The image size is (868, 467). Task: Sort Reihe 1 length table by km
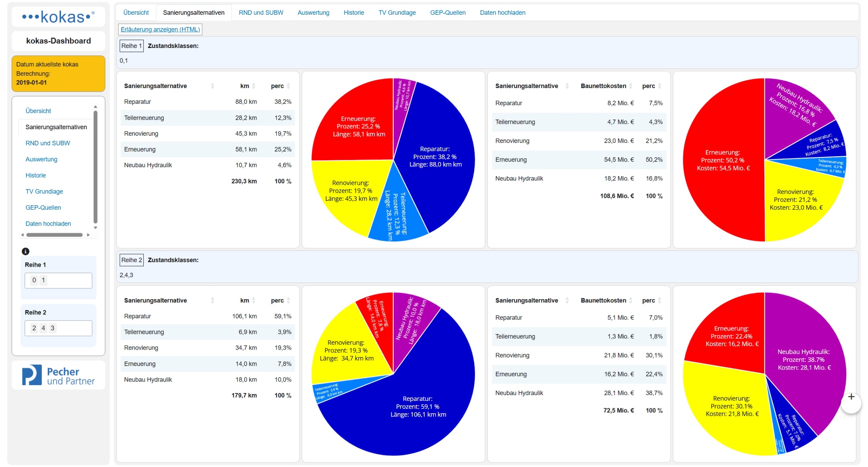(x=254, y=86)
